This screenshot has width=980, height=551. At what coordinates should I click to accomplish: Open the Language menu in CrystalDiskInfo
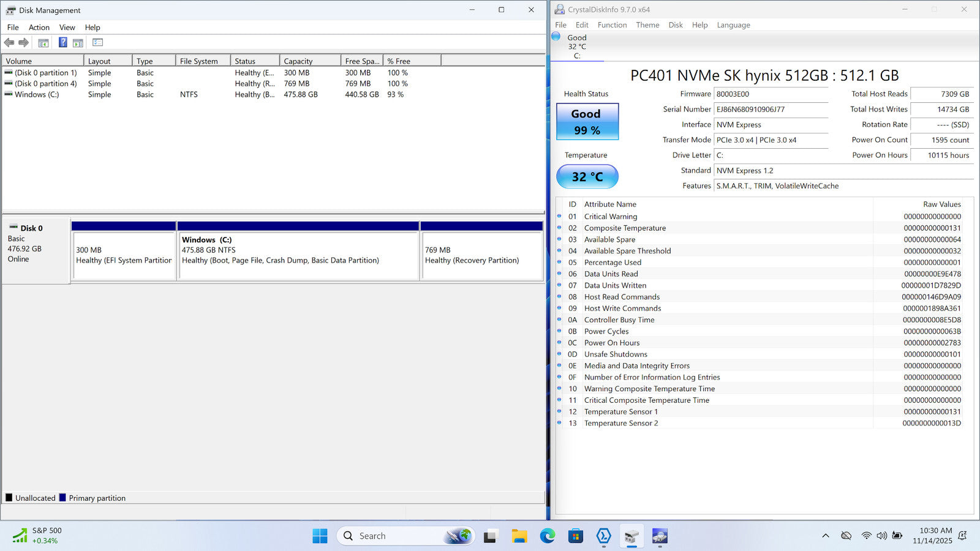[733, 25]
